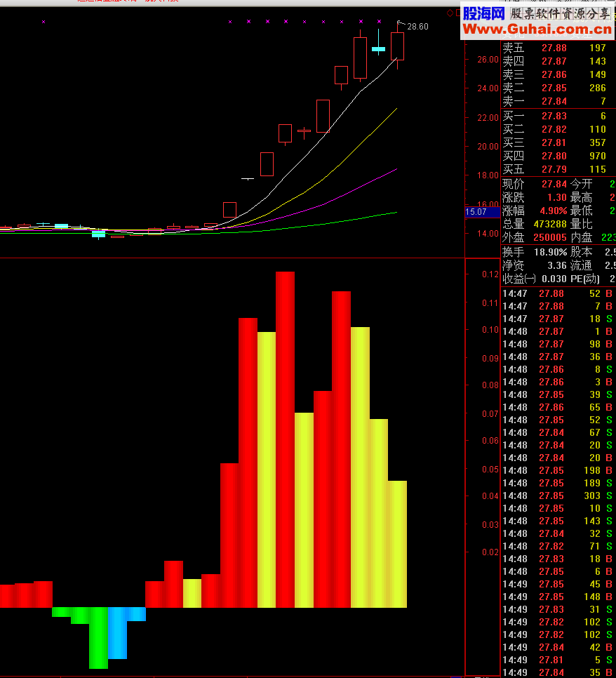Click the 现价 27.84 current price value

(x=554, y=184)
